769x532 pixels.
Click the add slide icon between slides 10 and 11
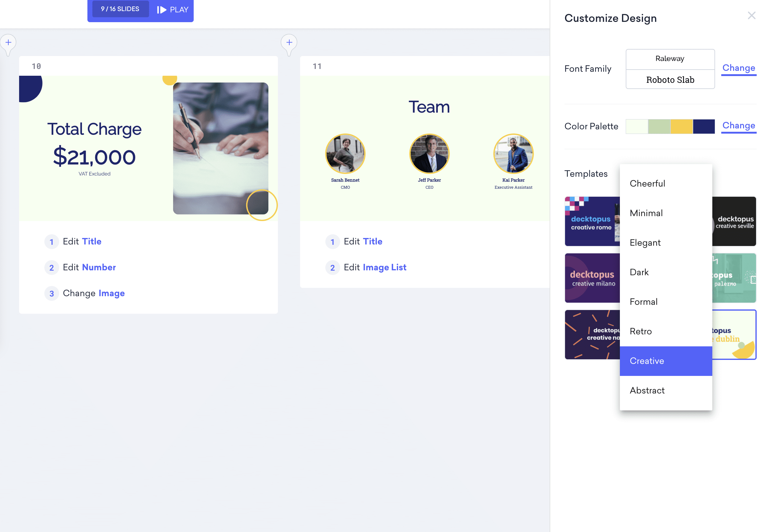(289, 42)
